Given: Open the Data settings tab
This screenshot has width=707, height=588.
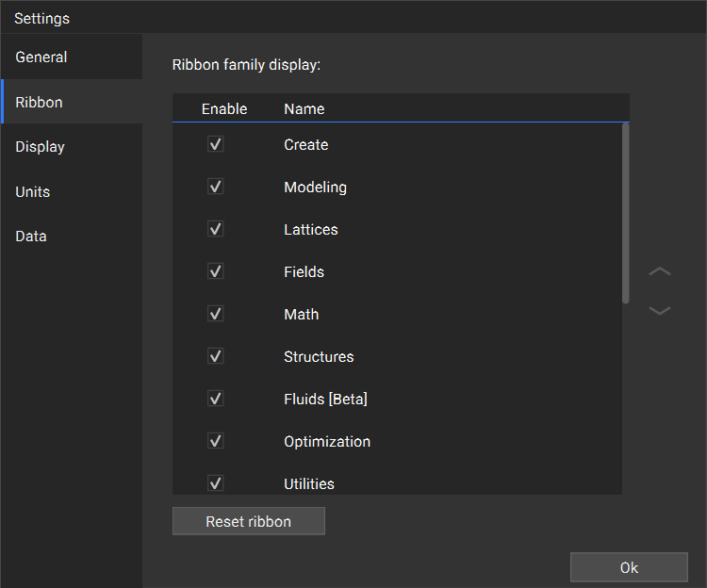Looking at the screenshot, I should coord(31,237).
